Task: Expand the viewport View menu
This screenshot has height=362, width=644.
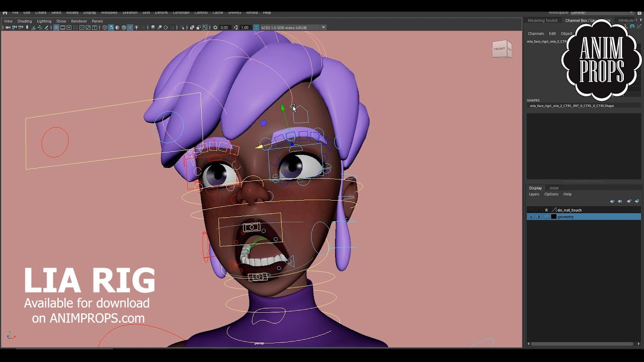Action: [x=9, y=21]
